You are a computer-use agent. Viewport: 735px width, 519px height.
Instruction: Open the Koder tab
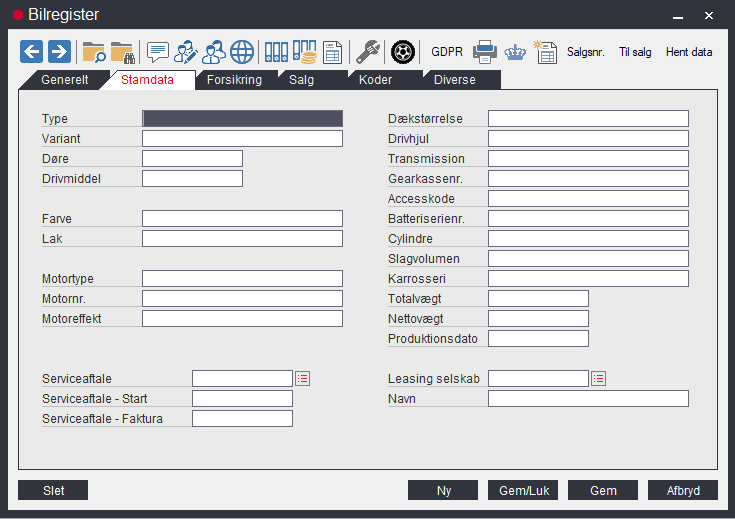point(377,80)
